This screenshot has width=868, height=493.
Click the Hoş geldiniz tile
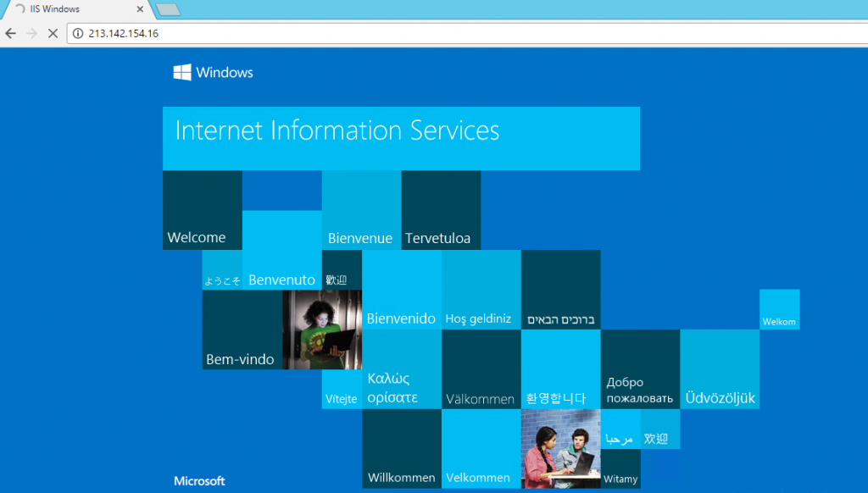pos(481,290)
